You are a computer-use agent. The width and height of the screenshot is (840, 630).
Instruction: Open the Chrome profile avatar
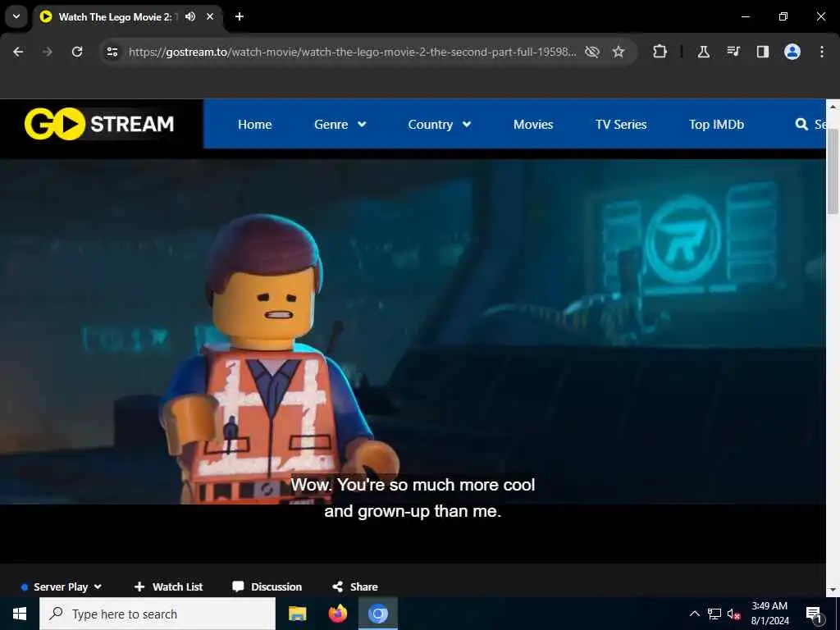[x=792, y=52]
